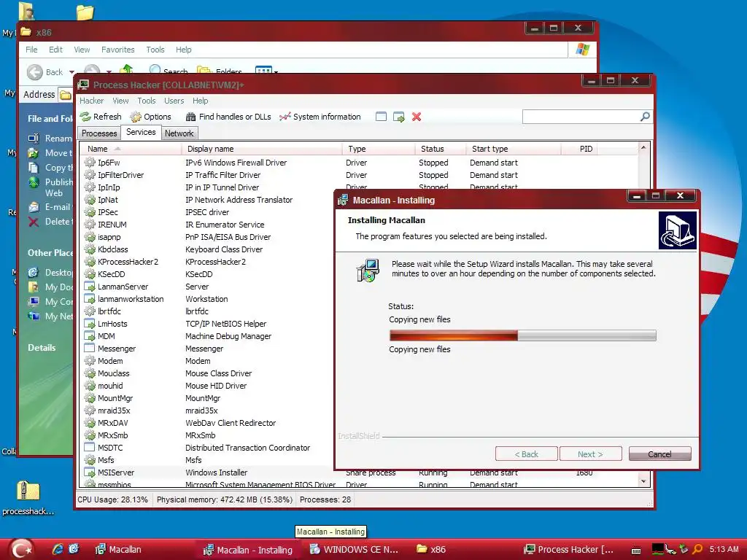Screen dimensions: 747x560
Task: Select the MRxDAV service row
Action: click(x=207, y=423)
